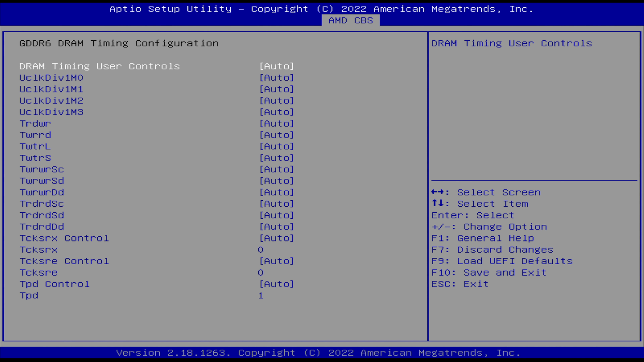Click the Aptio Setup Utility title text

(321, 9)
